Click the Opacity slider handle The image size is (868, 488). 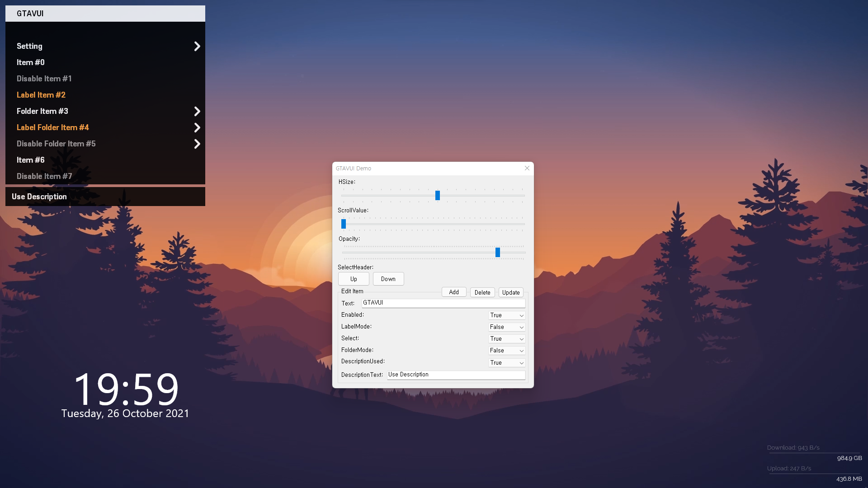tap(497, 252)
